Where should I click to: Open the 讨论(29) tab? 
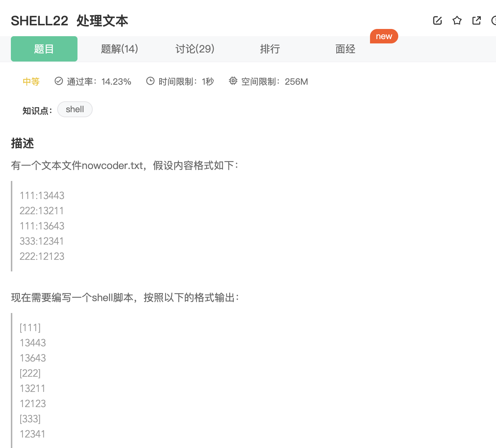(195, 49)
